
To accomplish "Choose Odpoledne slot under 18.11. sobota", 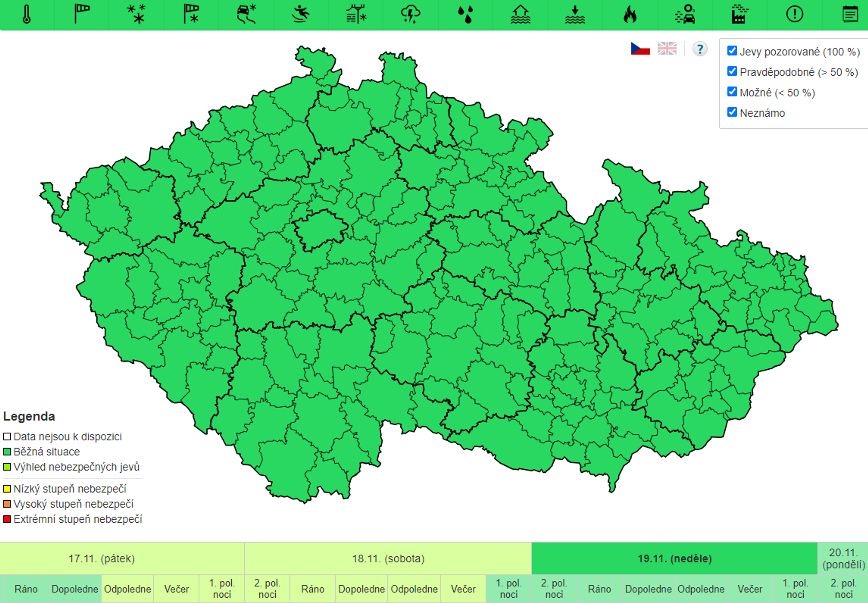I will [414, 589].
